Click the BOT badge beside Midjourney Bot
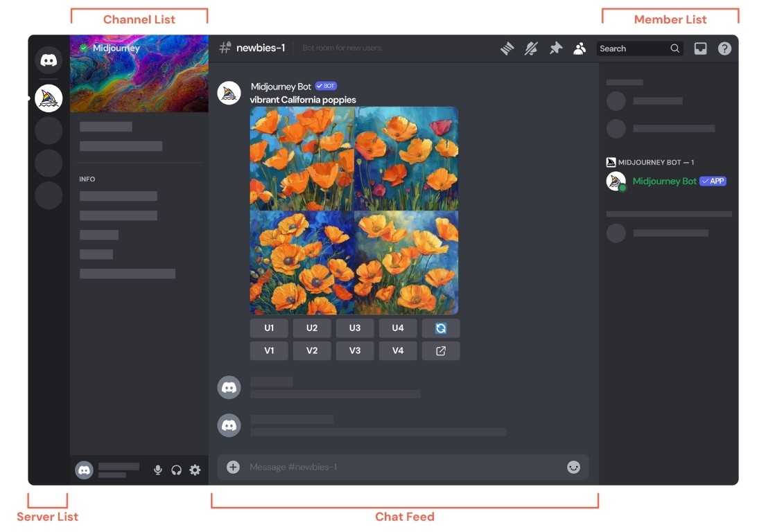766x532 pixels. coord(326,86)
